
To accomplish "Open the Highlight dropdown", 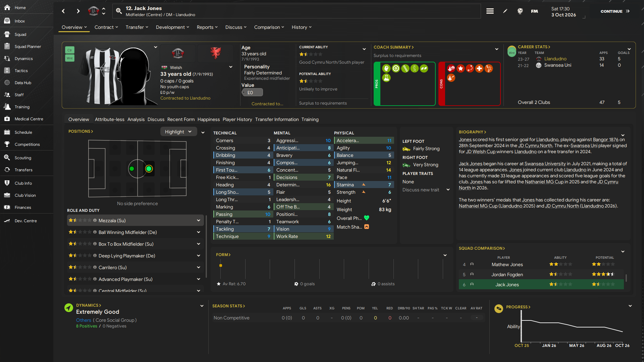I will point(178,132).
